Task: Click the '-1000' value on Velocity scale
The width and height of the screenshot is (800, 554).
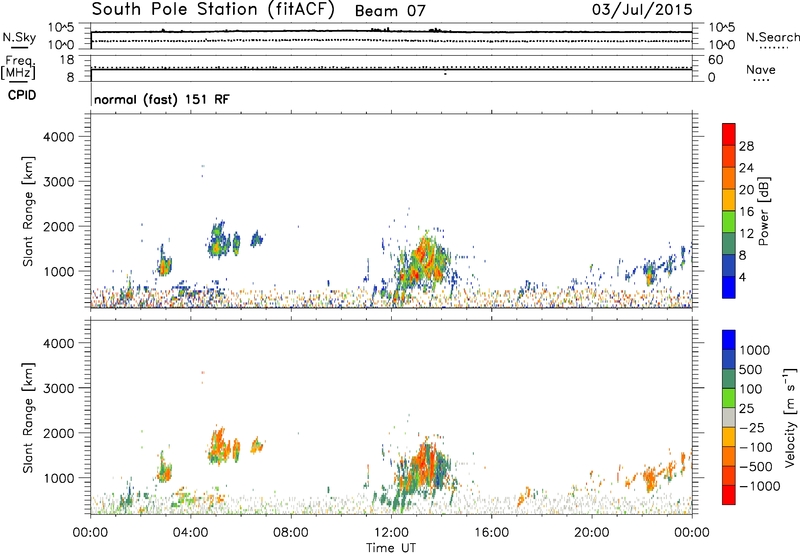Action: point(759,486)
